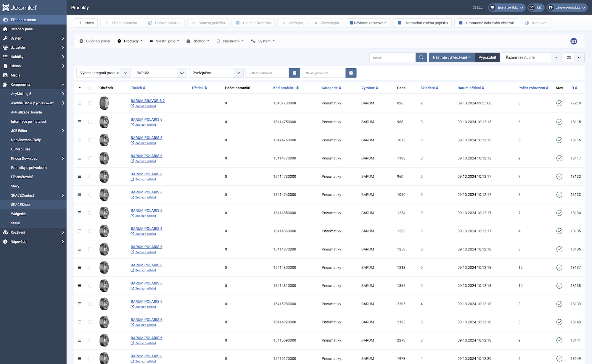Check the select-all checkbox in table header
The height and width of the screenshot is (364, 592).
[x=90, y=88]
